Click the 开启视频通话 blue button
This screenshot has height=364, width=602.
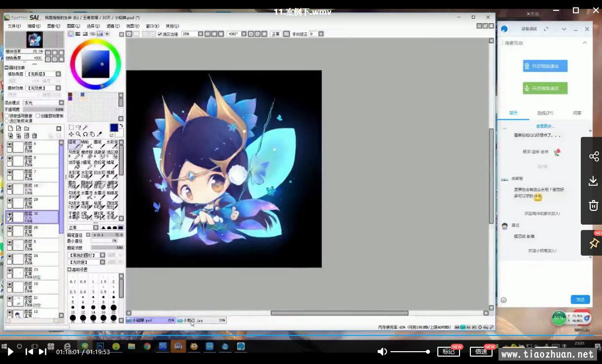pos(545,66)
